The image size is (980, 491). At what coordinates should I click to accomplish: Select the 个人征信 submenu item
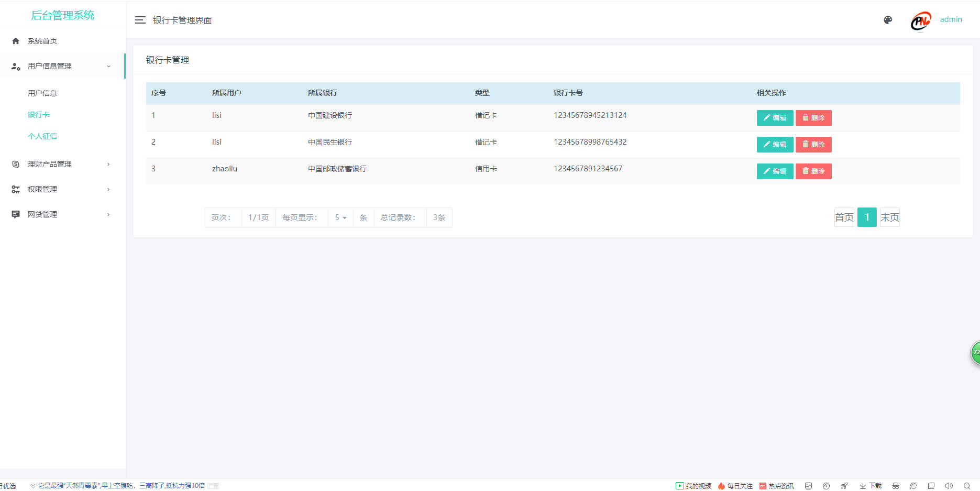click(42, 136)
